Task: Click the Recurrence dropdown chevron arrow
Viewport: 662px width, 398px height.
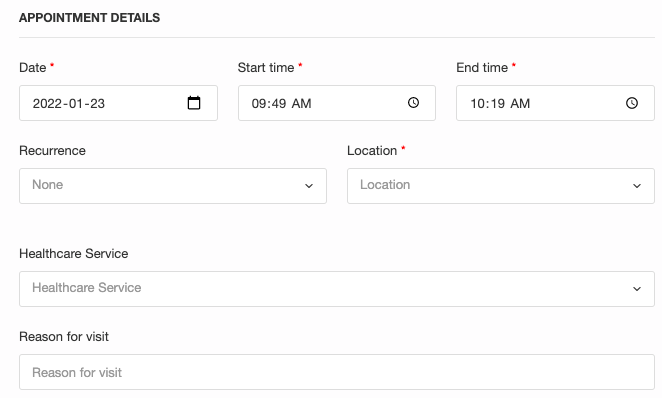Action: pyautogui.click(x=309, y=186)
